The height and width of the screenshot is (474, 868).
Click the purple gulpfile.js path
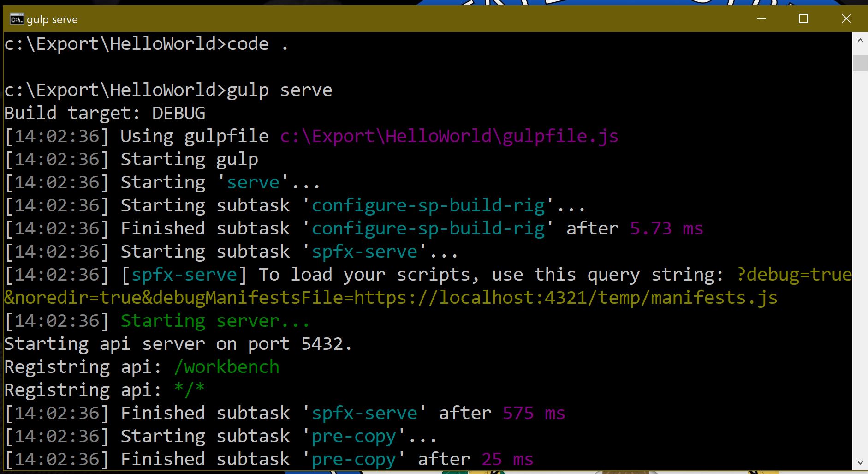point(449,136)
